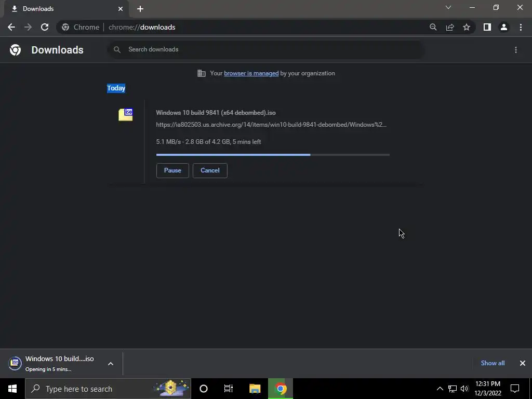Image resolution: width=532 pixels, height=399 pixels.
Task: Open the Chrome profile avatar
Action: click(504, 27)
